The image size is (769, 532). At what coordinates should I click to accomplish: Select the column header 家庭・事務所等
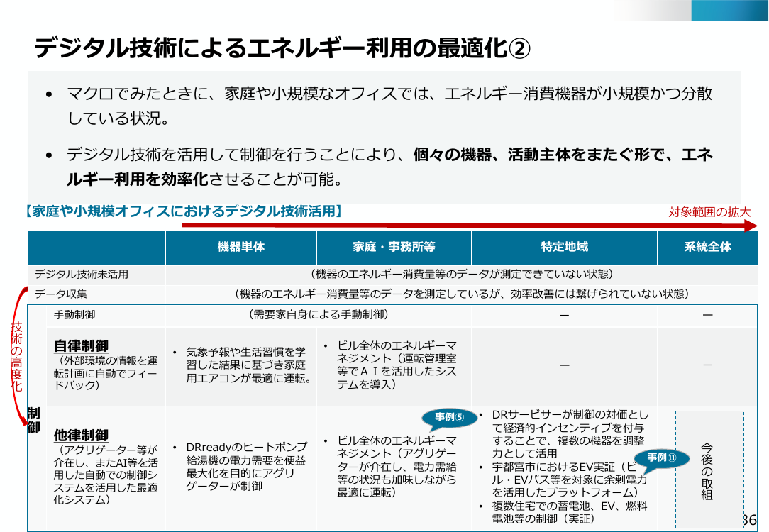tap(394, 247)
